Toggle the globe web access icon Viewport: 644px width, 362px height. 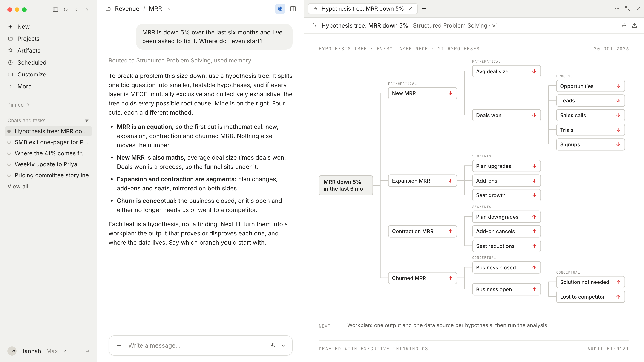(x=280, y=9)
